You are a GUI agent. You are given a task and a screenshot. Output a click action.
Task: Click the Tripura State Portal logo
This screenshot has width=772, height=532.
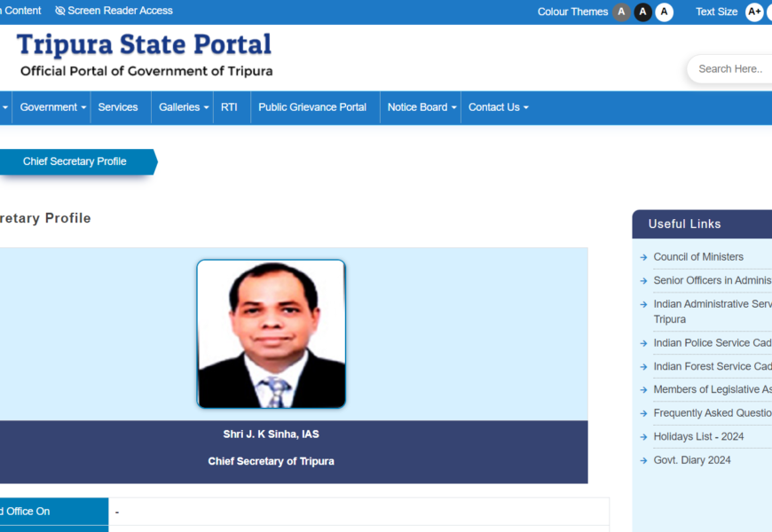point(145,55)
